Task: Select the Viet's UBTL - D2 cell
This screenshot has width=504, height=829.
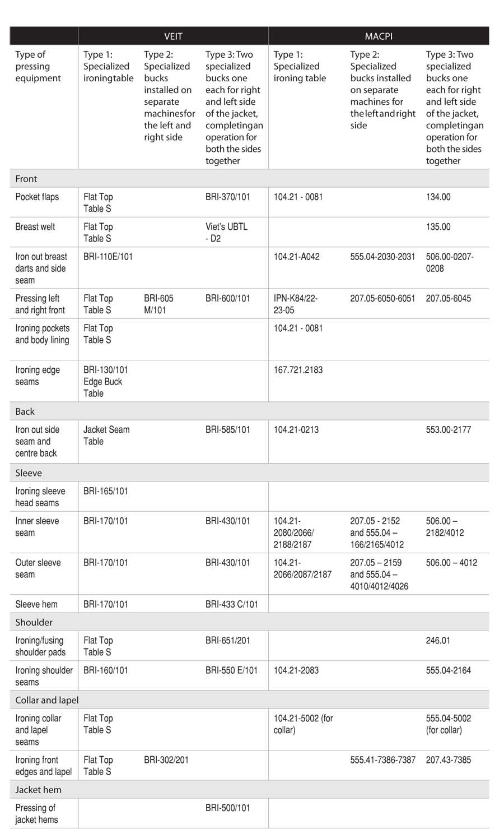Action: pyautogui.click(x=226, y=232)
